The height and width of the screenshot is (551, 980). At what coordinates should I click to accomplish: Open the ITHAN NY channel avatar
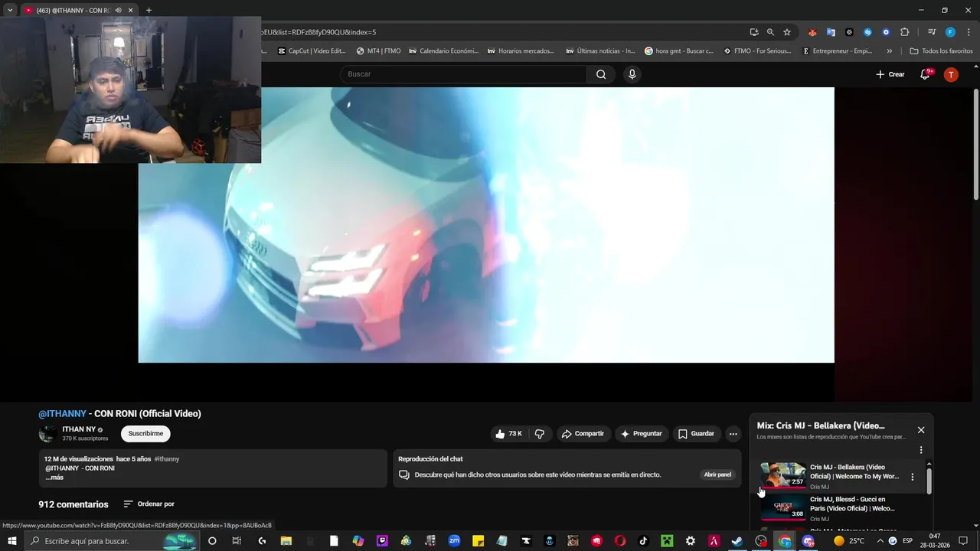[x=47, y=434]
